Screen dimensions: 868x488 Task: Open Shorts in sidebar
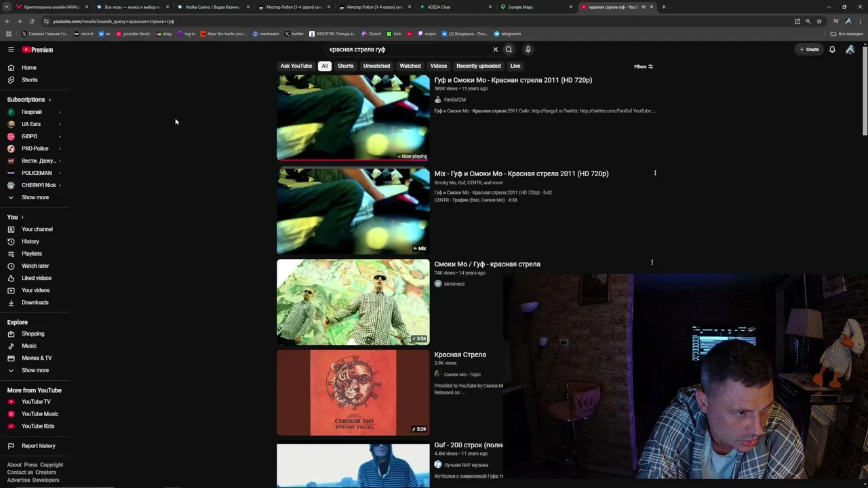[29, 80]
